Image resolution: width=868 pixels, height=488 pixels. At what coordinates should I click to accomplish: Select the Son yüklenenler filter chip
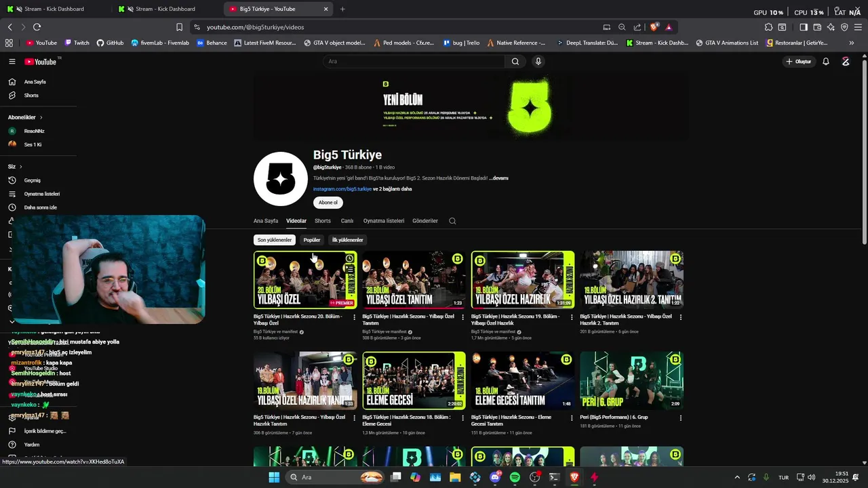click(275, 240)
